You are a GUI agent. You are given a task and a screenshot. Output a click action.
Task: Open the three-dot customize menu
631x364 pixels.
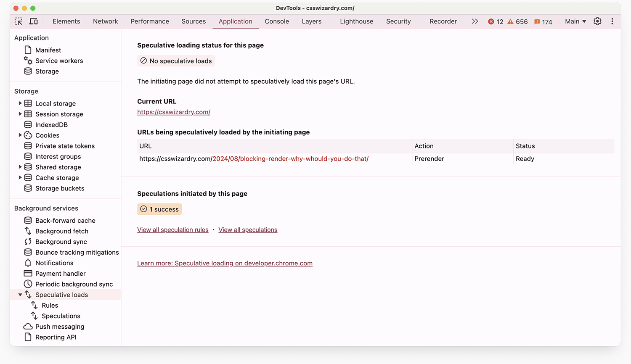612,21
